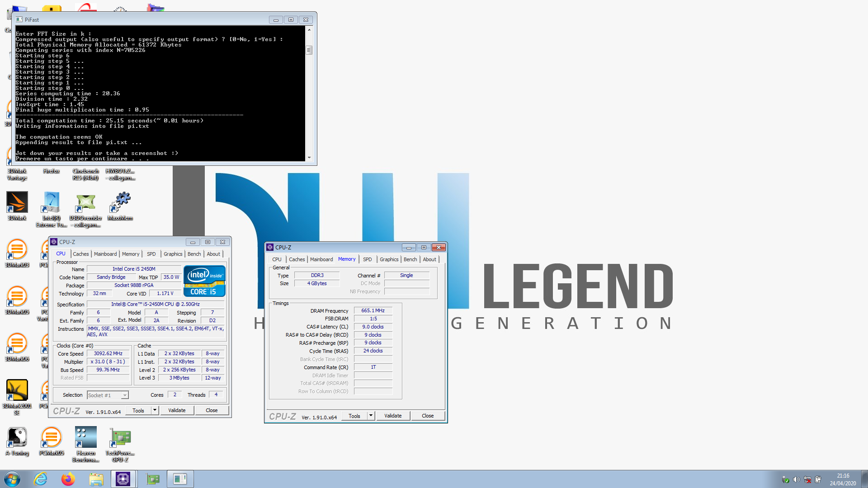Click the Level 3 cache 3 MBytes value
The image size is (868, 488).
179,378
